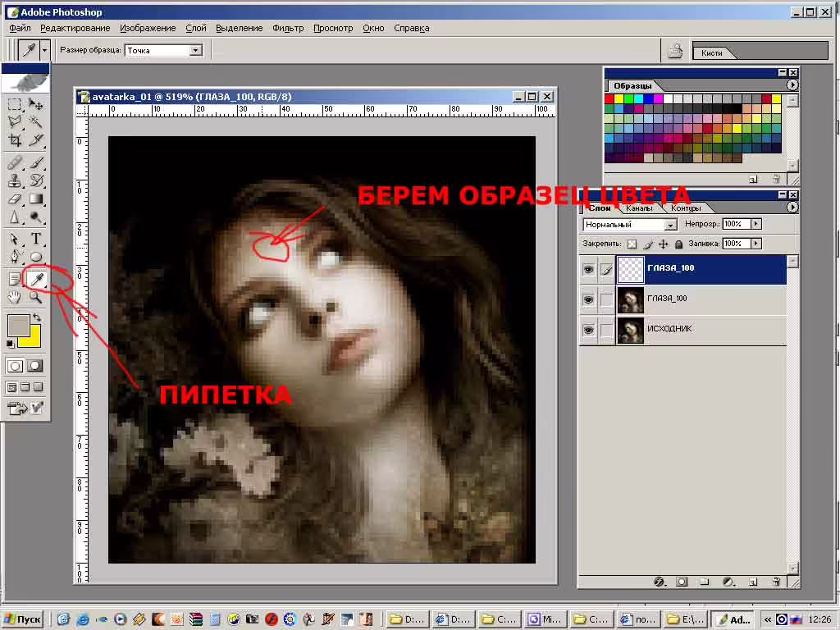Open the Нормальный blend mode dropdown
This screenshot has width=840, height=630.
pyautogui.click(x=670, y=225)
